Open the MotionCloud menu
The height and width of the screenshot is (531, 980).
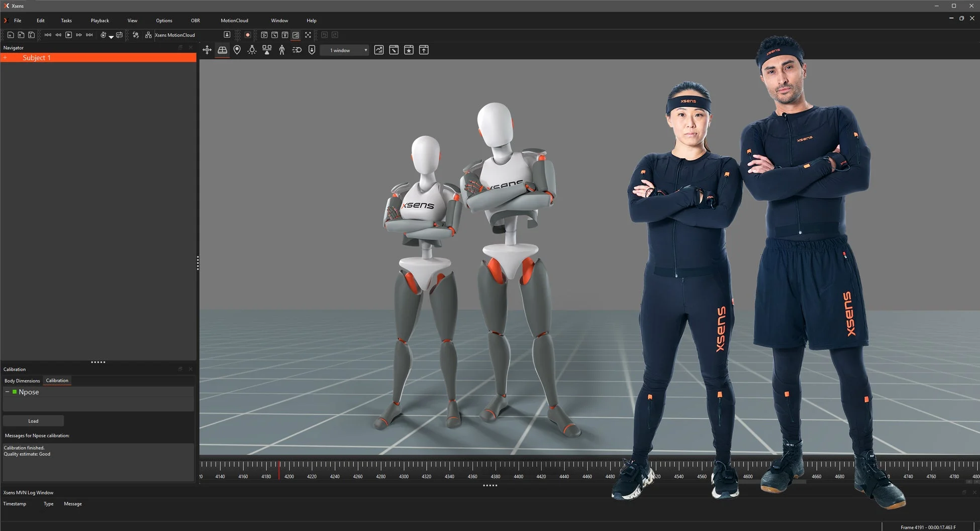tap(234, 21)
